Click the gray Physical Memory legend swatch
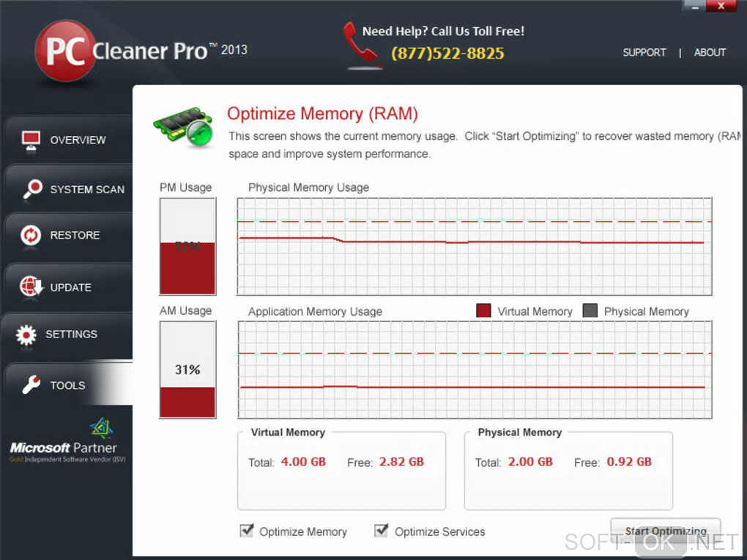747x560 pixels. coord(590,310)
